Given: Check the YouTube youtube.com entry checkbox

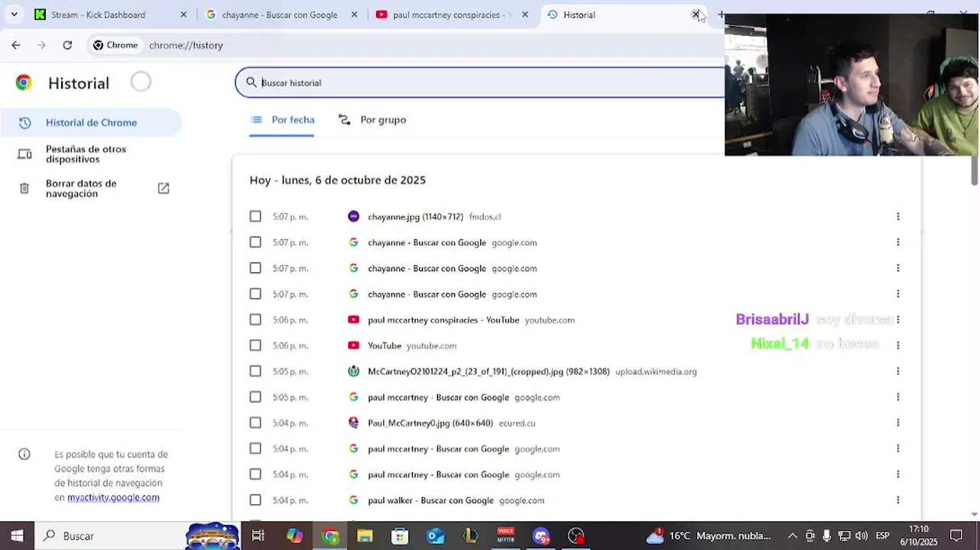Looking at the screenshot, I should tap(255, 345).
